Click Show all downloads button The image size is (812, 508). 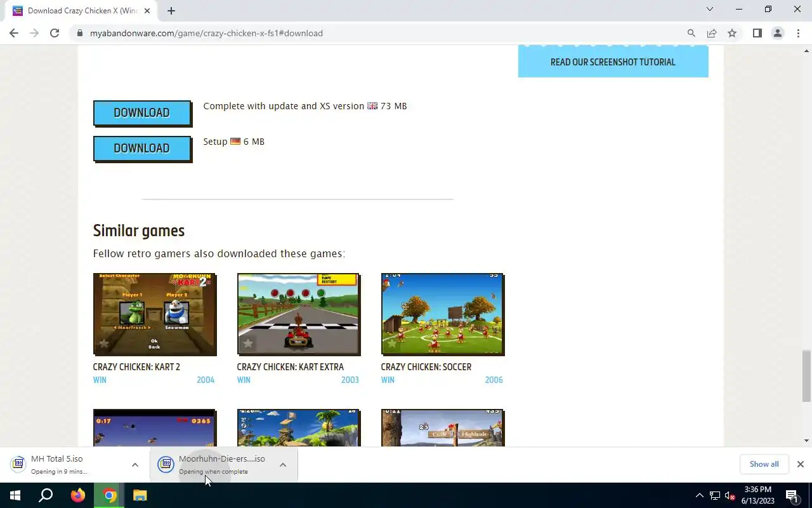pyautogui.click(x=764, y=464)
